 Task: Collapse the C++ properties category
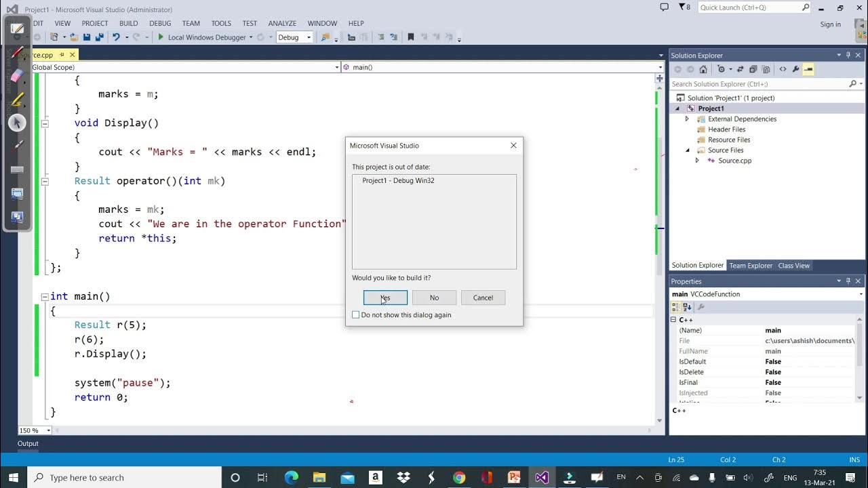[673, 319]
